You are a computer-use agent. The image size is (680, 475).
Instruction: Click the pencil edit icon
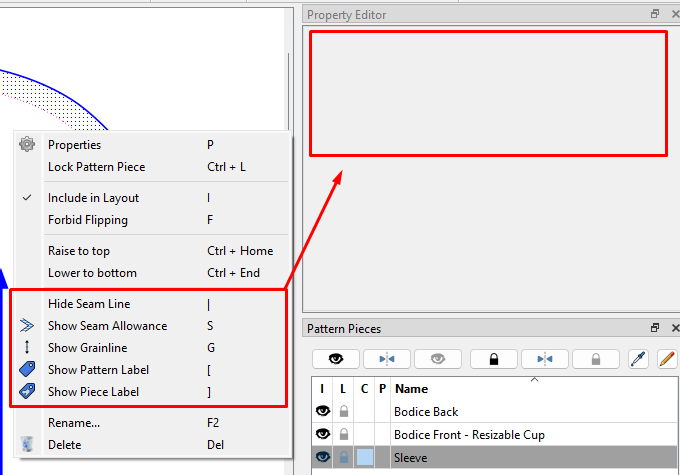[666, 358]
